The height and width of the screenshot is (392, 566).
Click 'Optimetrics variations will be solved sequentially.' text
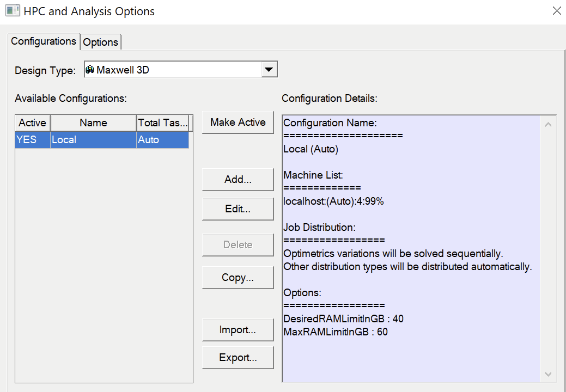pos(393,254)
